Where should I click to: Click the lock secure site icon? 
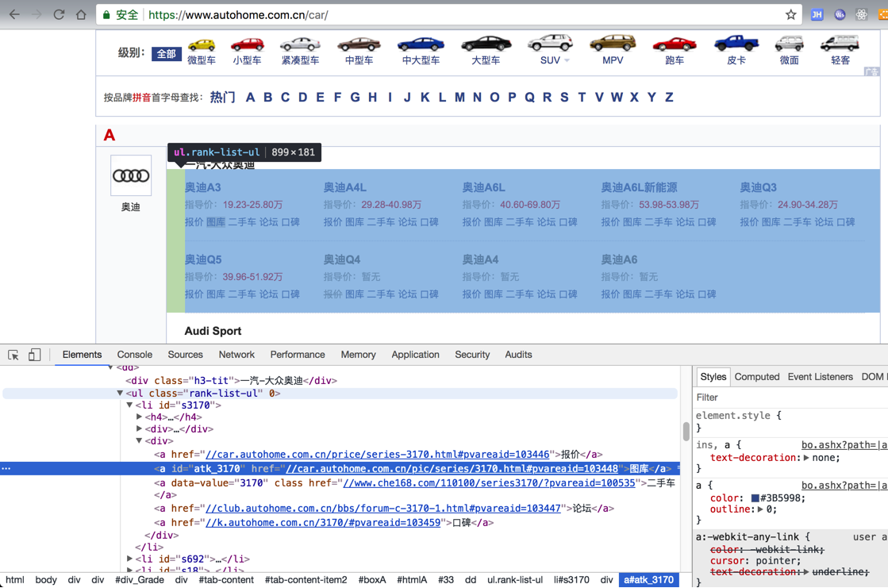[x=106, y=15]
